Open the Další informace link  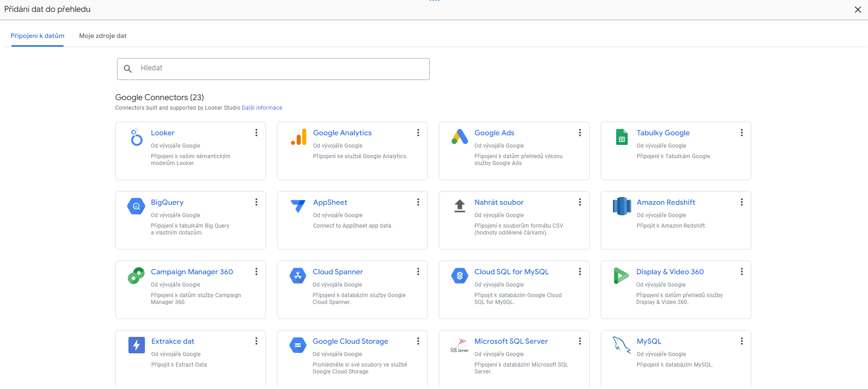262,108
